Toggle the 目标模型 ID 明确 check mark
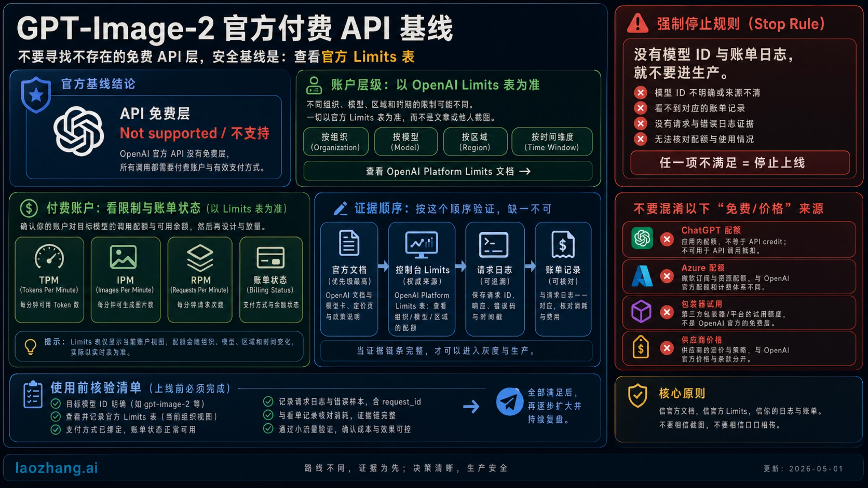The image size is (868, 488). (56, 403)
